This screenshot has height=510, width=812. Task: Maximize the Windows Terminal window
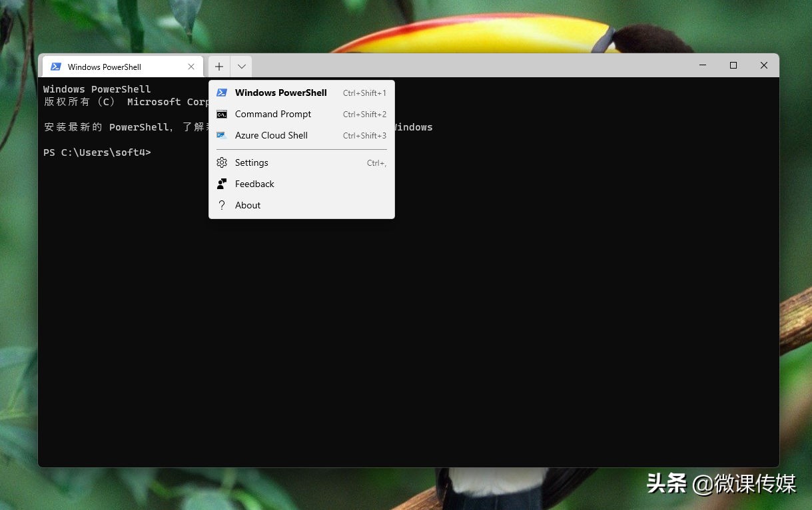[733, 65]
